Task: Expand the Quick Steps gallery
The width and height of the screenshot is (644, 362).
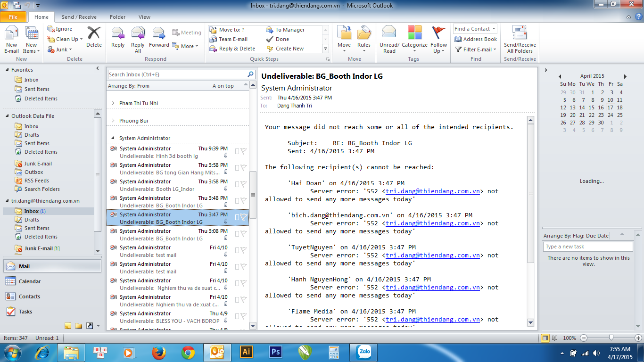Action: click(325, 49)
